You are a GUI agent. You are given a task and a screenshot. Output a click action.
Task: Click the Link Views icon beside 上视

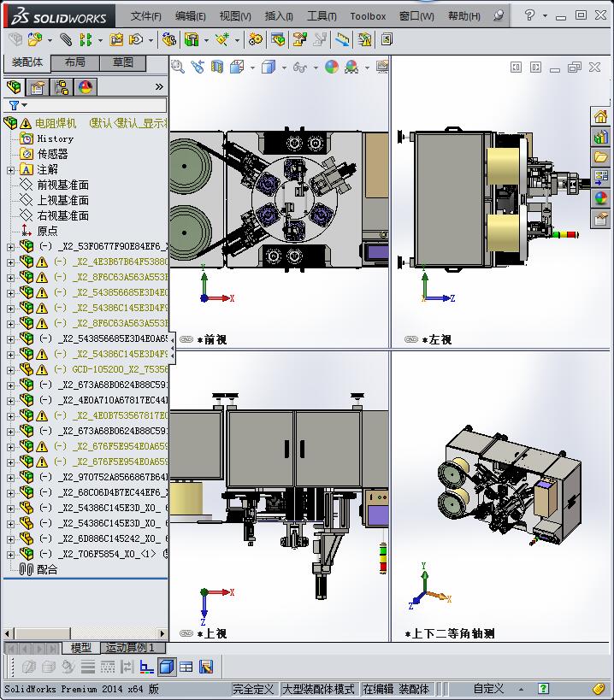coord(186,633)
